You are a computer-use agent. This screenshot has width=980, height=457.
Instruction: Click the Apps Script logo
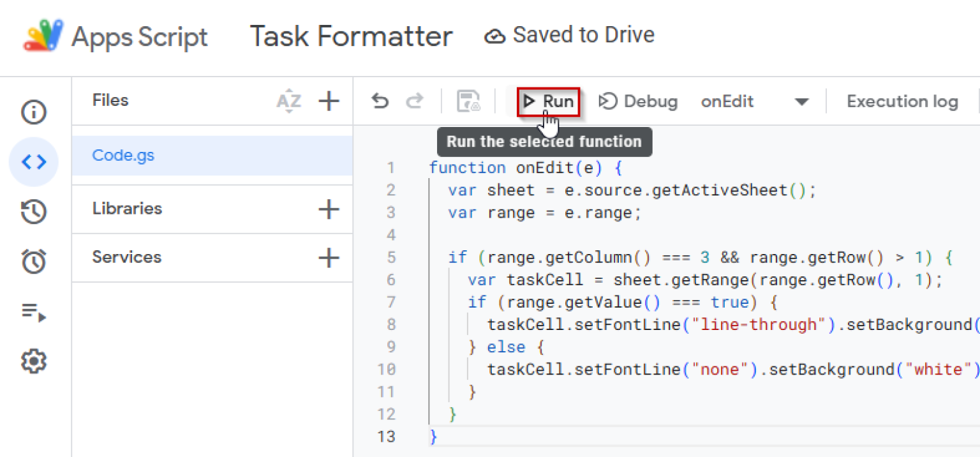43,36
